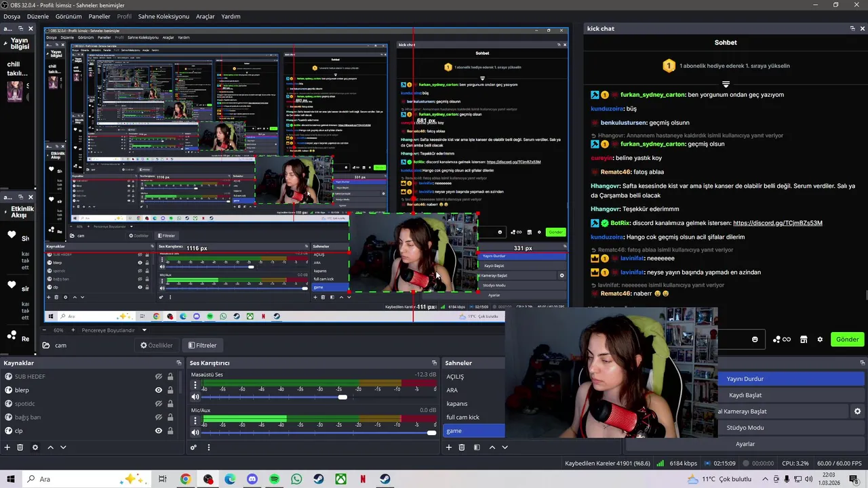The height and width of the screenshot is (488, 868).
Task: Open Filtreler for cam source
Action: [202, 345]
